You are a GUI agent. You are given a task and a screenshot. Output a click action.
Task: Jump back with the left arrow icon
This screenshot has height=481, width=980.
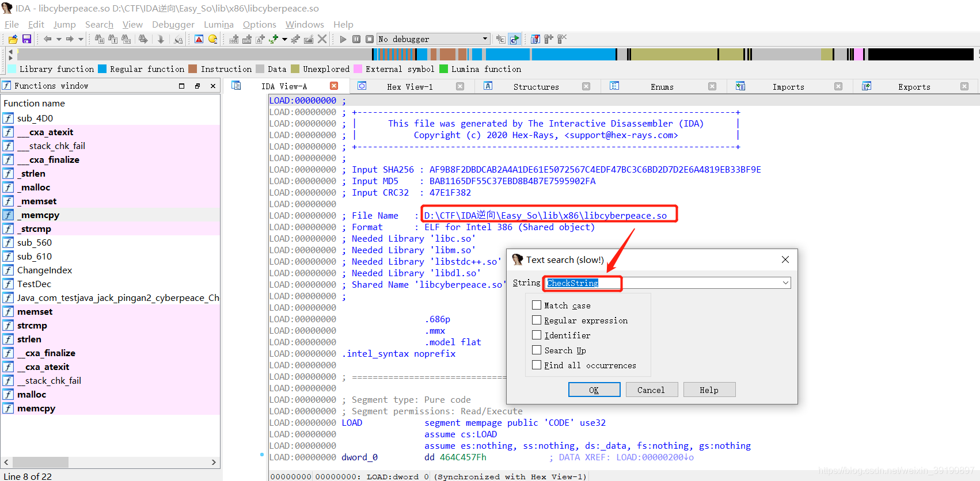(48, 39)
